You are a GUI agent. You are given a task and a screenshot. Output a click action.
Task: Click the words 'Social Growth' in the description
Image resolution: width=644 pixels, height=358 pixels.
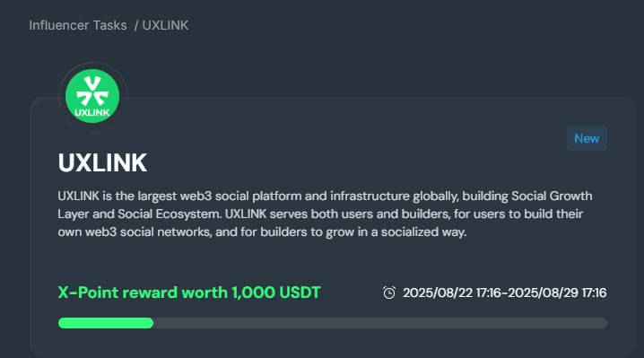tap(552, 196)
